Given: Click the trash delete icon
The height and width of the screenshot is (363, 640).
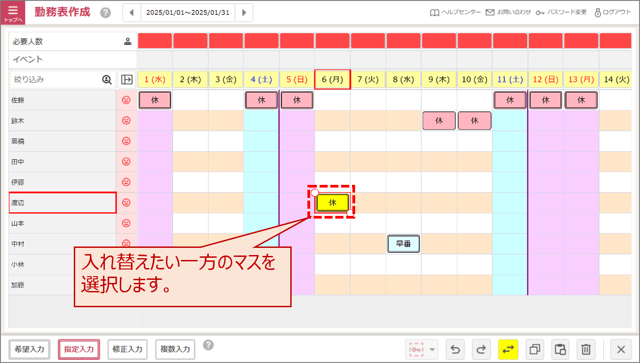Looking at the screenshot, I should (586, 350).
